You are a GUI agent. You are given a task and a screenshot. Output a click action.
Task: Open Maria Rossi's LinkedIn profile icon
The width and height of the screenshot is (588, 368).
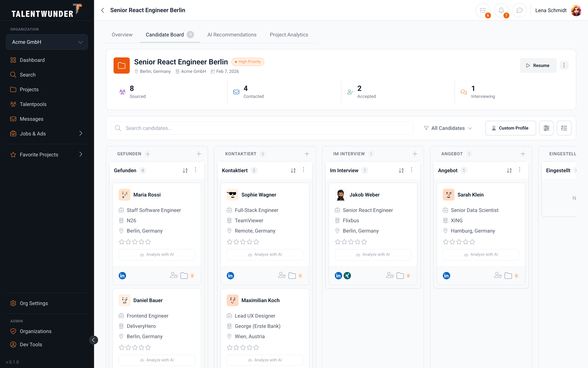click(x=122, y=275)
